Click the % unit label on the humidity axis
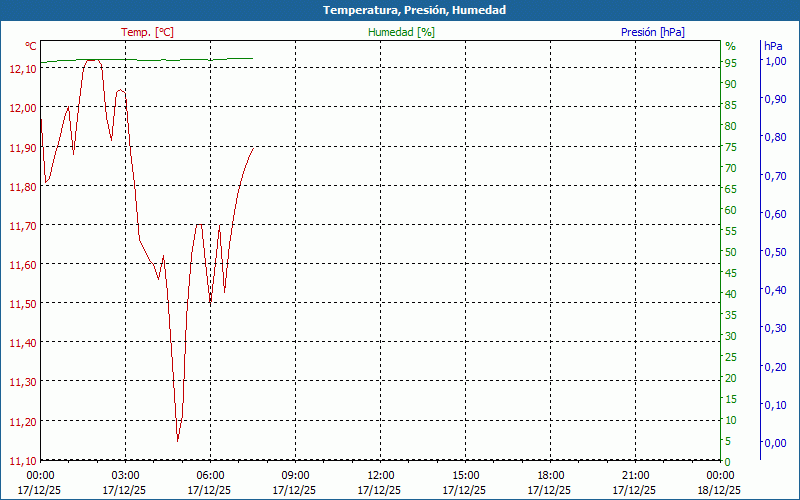 730,46
